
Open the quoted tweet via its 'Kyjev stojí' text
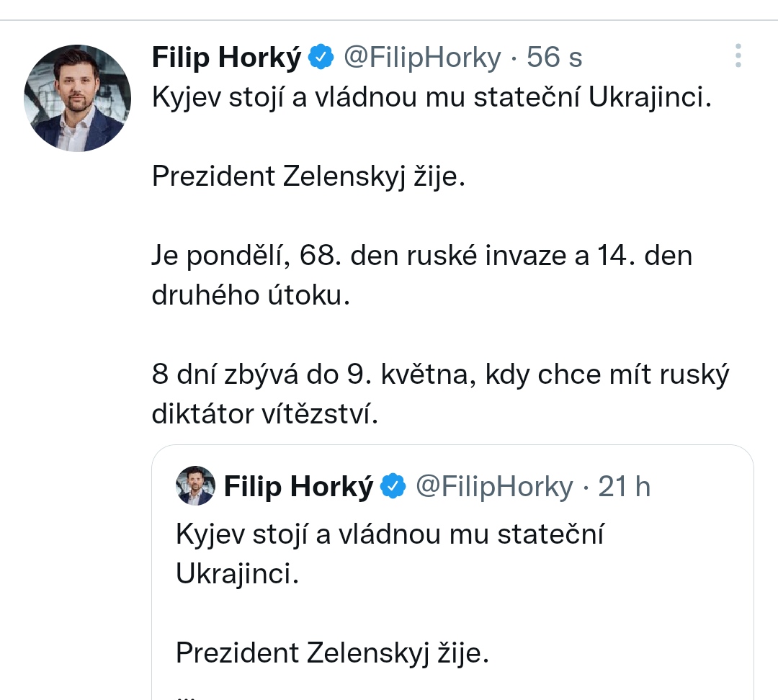pyautogui.click(x=389, y=534)
